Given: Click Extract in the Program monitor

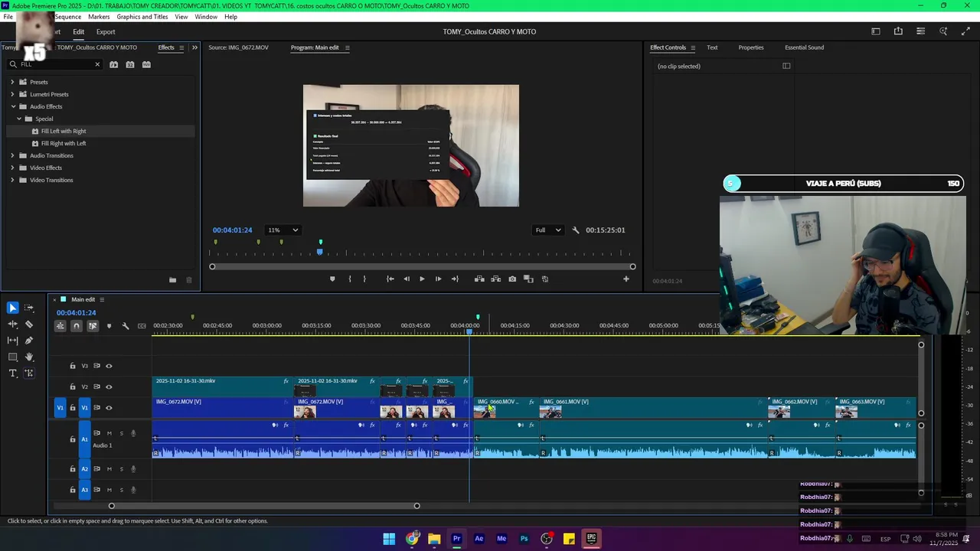Looking at the screenshot, I should click(x=496, y=279).
